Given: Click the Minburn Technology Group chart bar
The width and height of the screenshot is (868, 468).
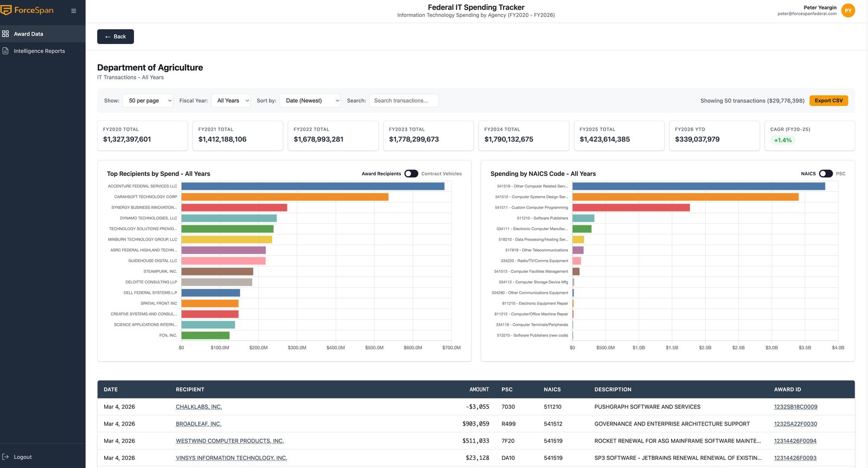Looking at the screenshot, I should (x=227, y=239).
